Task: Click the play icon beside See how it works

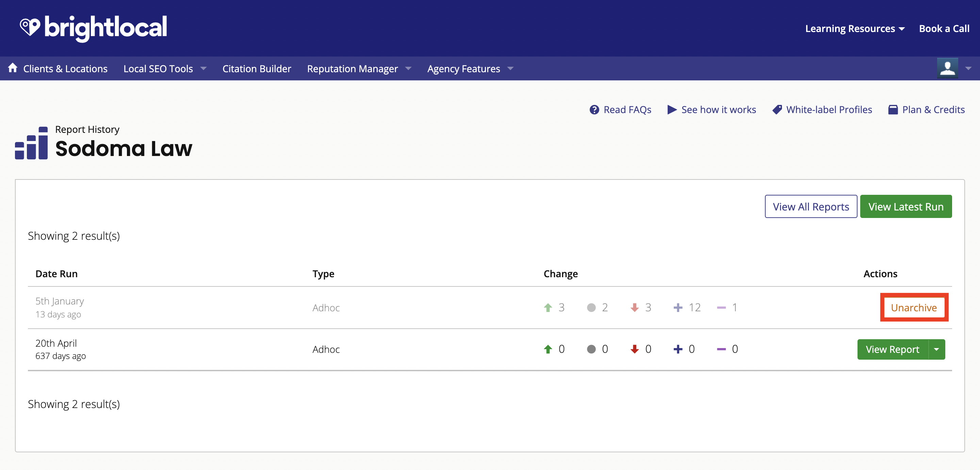Action: (672, 110)
